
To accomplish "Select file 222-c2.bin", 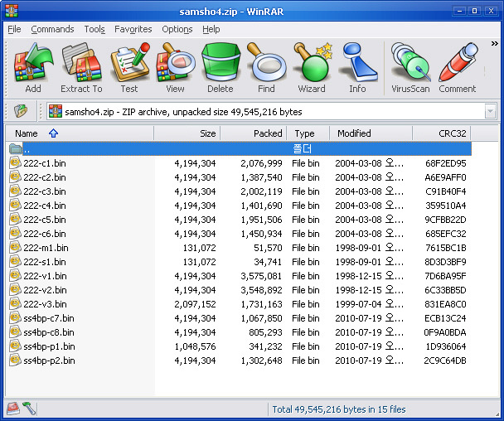I will coord(240,177).
